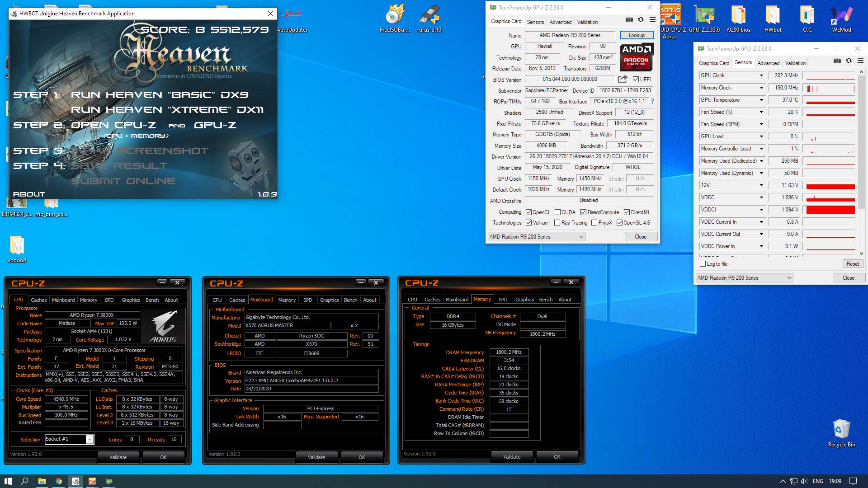Open Graphics tab in rightmost CPU-Z window
This screenshot has width=868, height=488.
(x=524, y=300)
